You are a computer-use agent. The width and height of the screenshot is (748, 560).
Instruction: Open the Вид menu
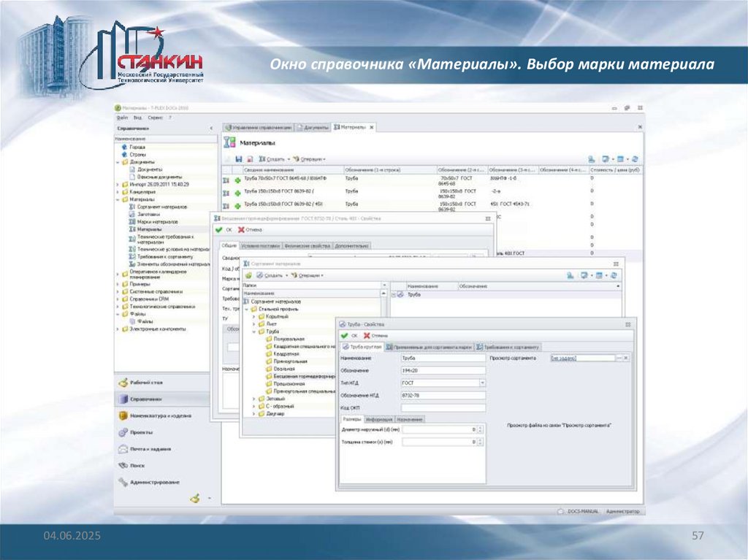tap(137, 118)
